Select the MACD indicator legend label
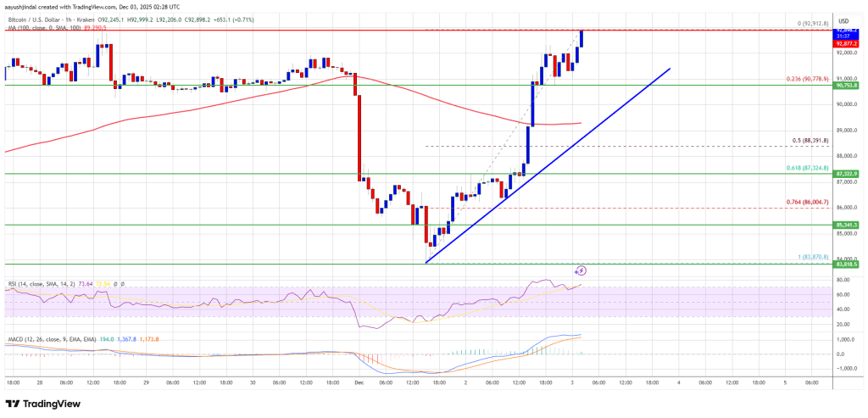 (38, 339)
